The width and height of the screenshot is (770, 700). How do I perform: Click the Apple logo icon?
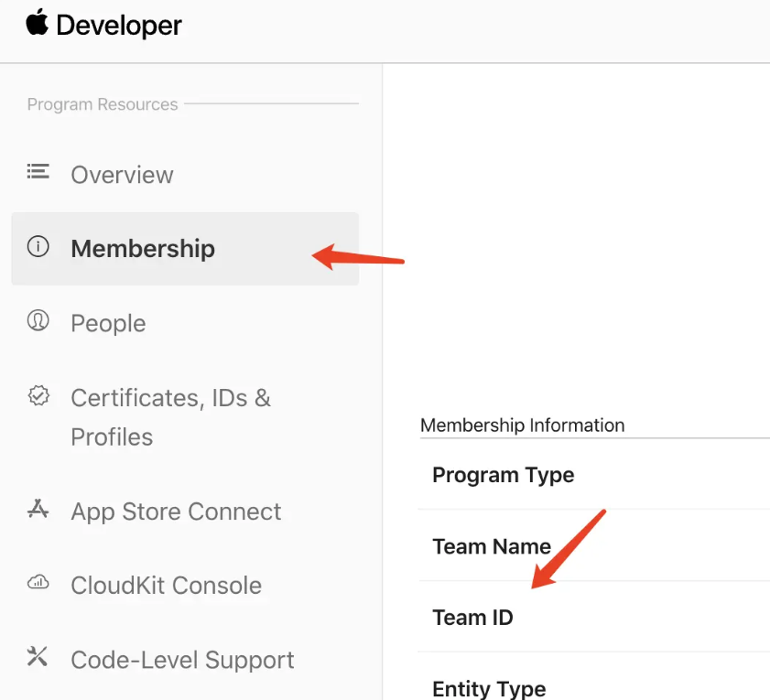click(38, 22)
